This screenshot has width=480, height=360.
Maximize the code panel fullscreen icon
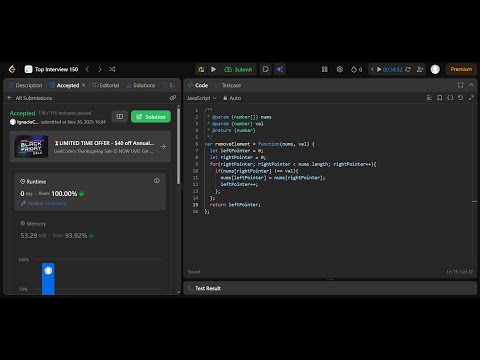coord(460,85)
